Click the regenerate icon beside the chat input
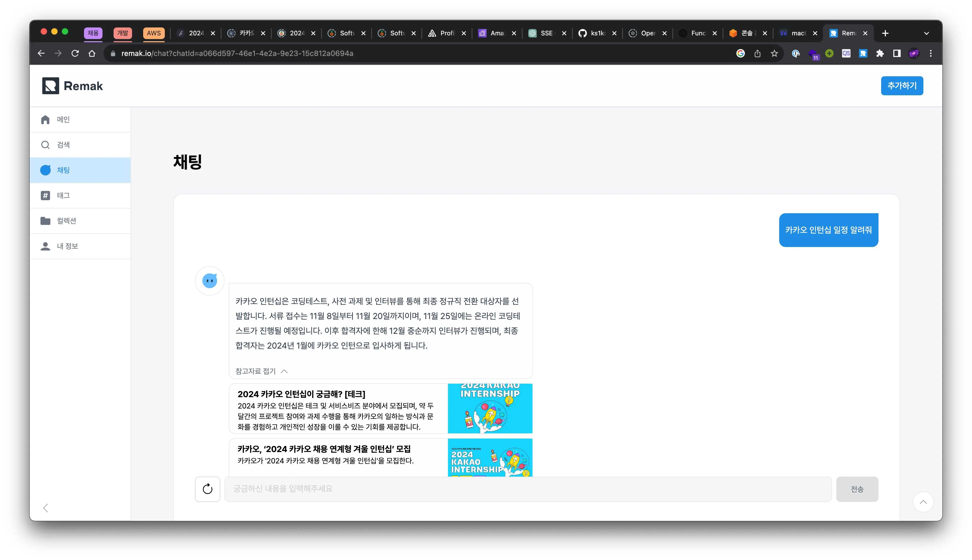 coord(208,489)
